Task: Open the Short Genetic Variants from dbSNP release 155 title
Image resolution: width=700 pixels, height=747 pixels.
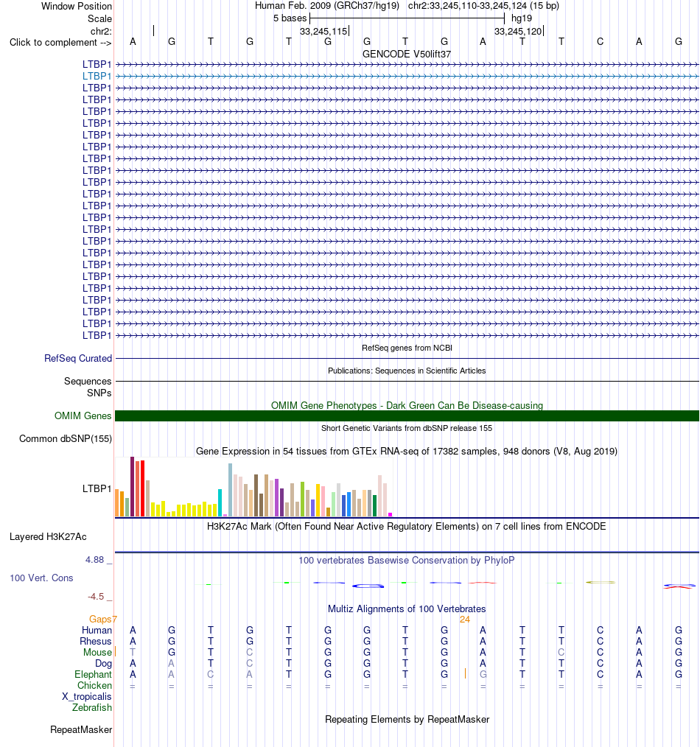Action: [407, 428]
